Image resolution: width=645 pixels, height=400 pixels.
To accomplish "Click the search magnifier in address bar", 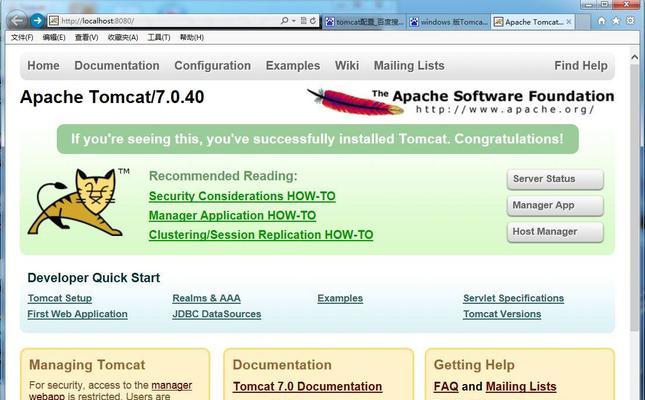I will click(284, 21).
